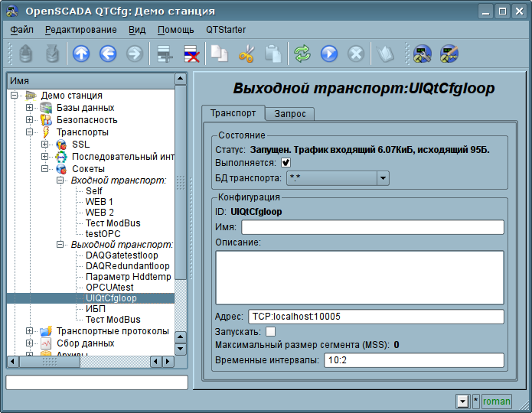Click the Транспорты lightning icon
The height and width of the screenshot is (413, 532).
pyautogui.click(x=46, y=132)
